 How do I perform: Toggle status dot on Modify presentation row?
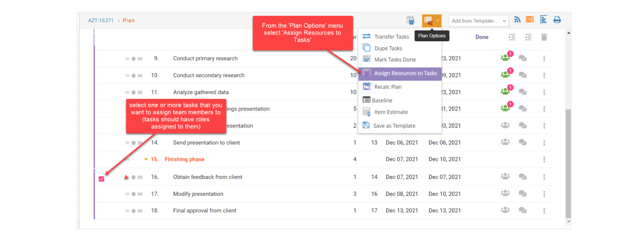pos(133,194)
